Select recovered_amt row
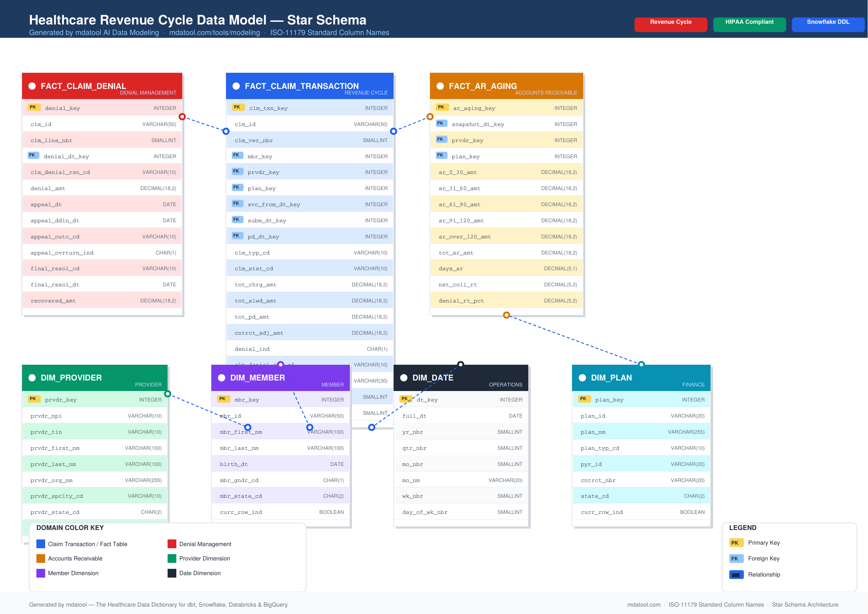 click(102, 301)
